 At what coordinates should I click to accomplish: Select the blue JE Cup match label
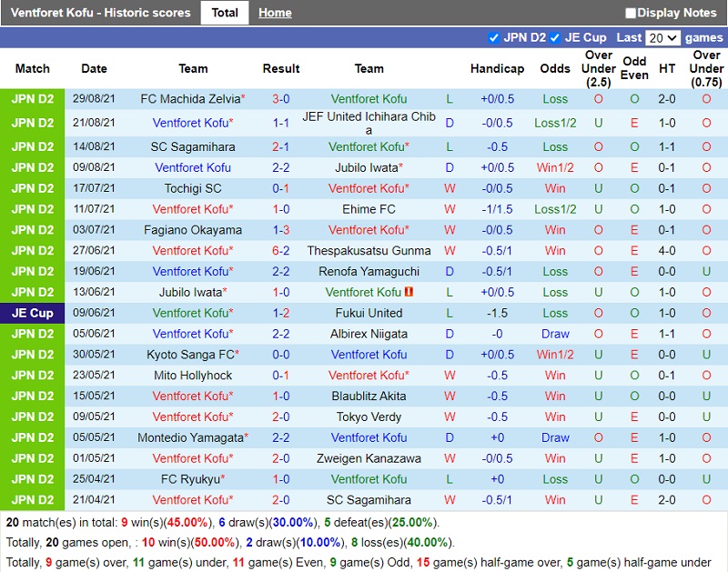click(32, 313)
